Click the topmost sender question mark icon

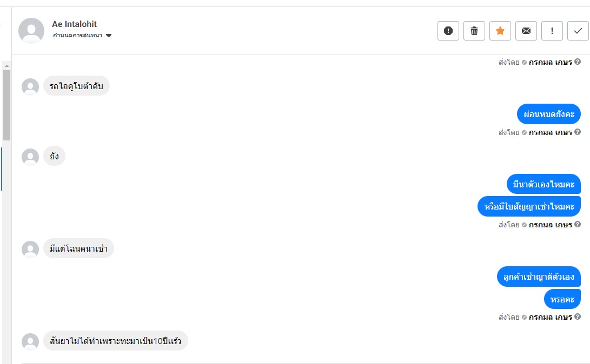point(578,62)
